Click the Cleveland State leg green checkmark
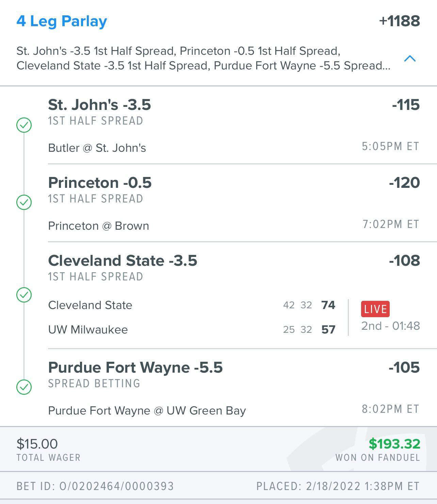The height and width of the screenshot is (504, 437). click(24, 295)
